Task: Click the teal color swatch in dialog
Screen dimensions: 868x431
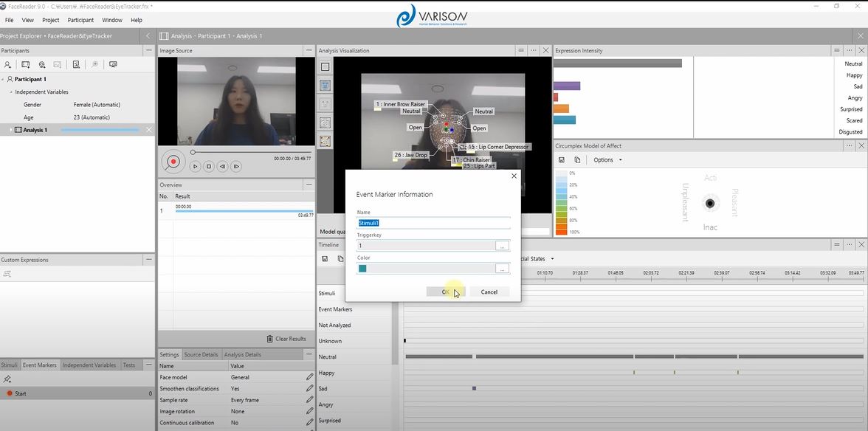Action: tap(362, 269)
